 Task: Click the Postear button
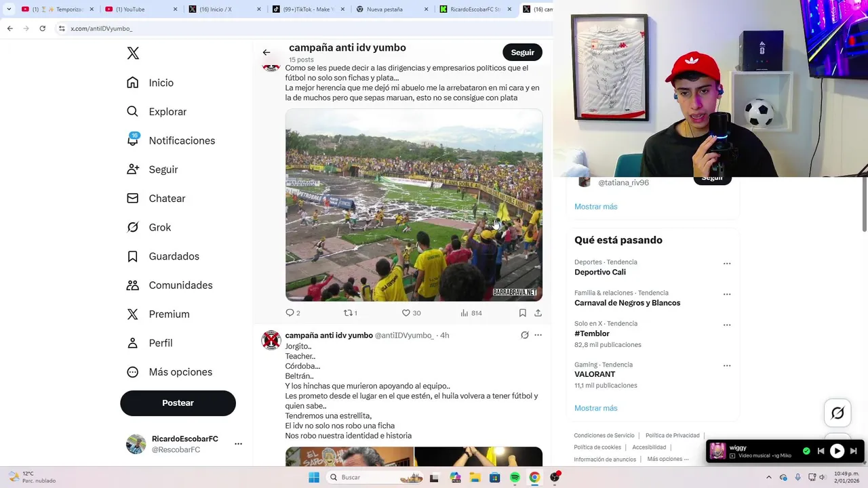178,403
